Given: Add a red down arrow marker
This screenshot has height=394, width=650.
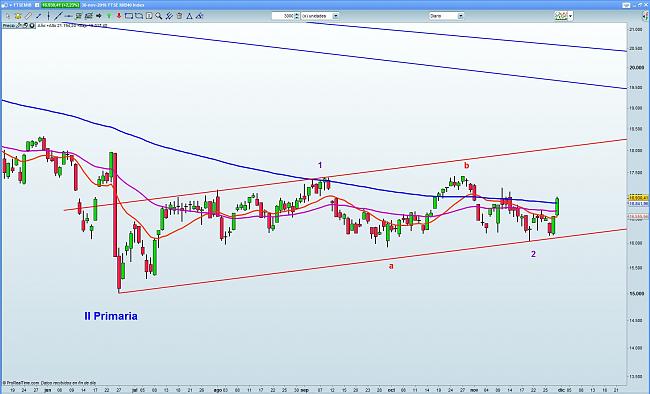Looking at the screenshot, I should point(119,16).
